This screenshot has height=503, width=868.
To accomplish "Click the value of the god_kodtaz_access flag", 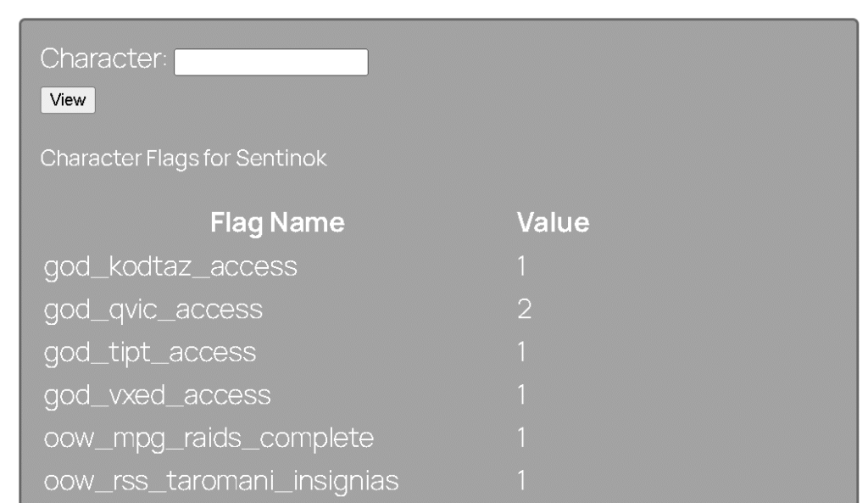I will [522, 267].
